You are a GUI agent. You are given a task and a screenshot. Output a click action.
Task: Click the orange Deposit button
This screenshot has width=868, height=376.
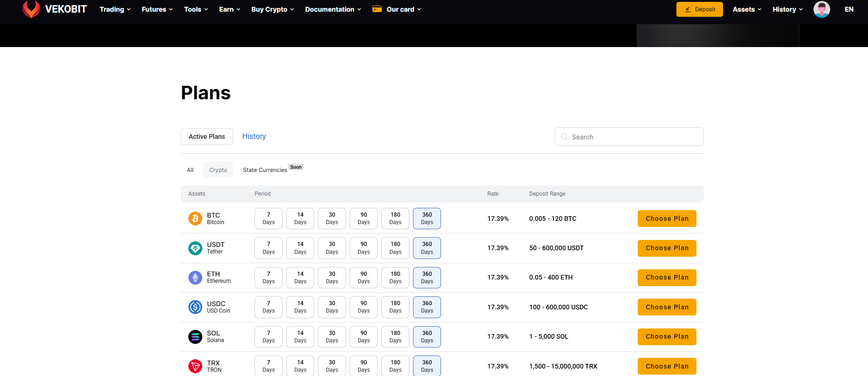[699, 9]
